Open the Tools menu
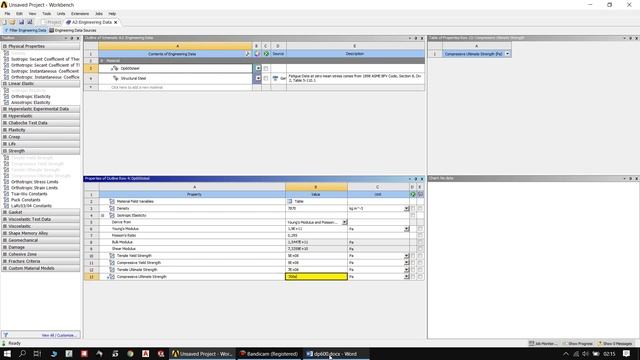This screenshot has width=640, height=360. (47, 13)
